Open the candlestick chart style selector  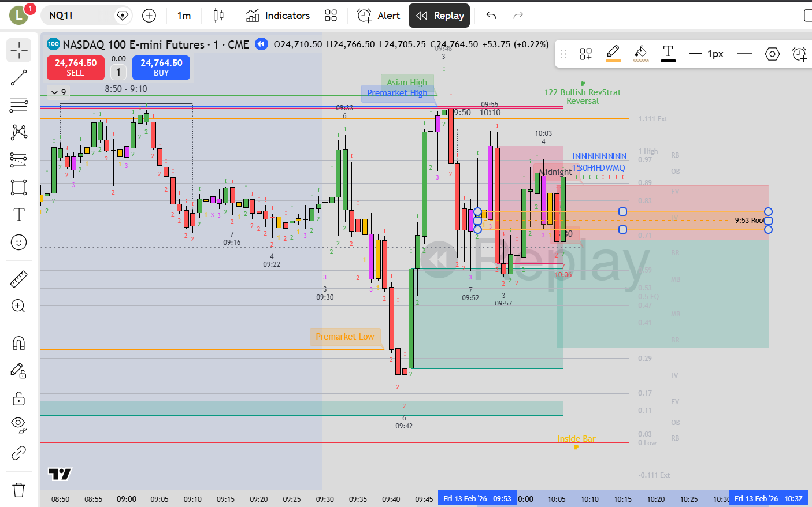218,16
